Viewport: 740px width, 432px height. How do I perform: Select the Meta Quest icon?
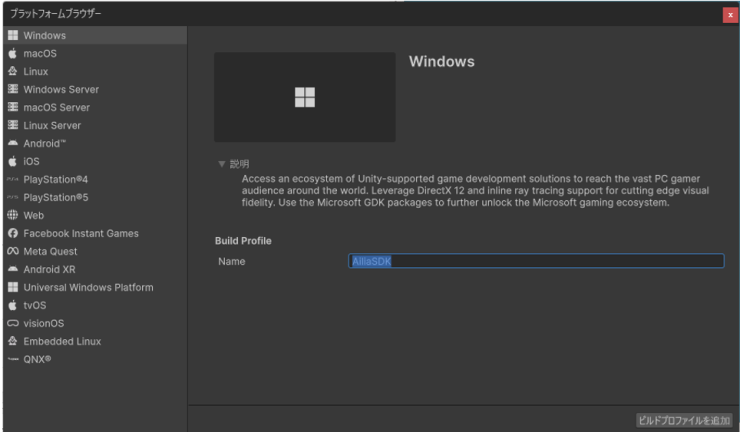point(12,252)
